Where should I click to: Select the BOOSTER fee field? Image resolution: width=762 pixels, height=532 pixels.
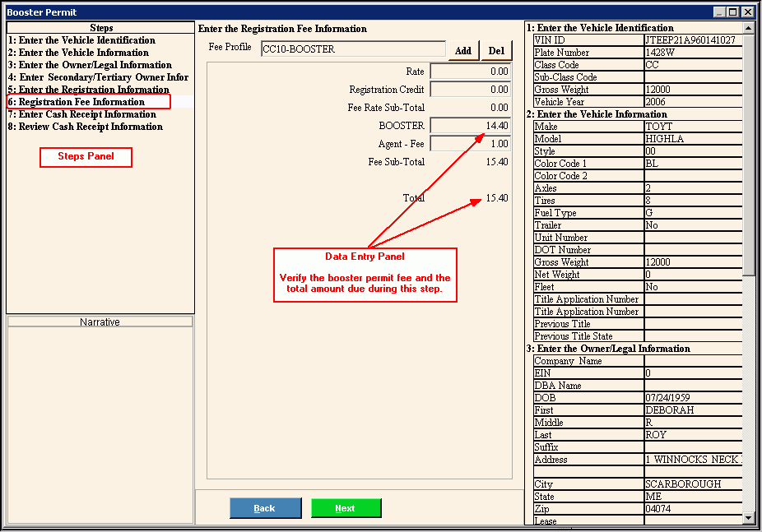click(470, 126)
